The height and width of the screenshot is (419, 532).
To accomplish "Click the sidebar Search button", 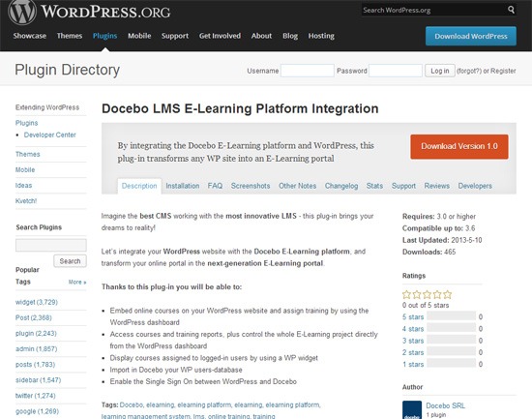I will pos(70,261).
